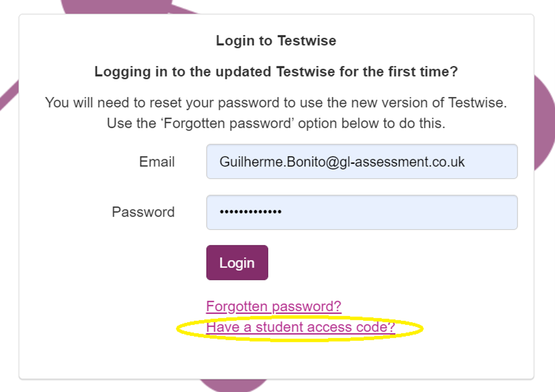Activate the Login control below the Password field
The width and height of the screenshot is (555, 392).
point(236,262)
